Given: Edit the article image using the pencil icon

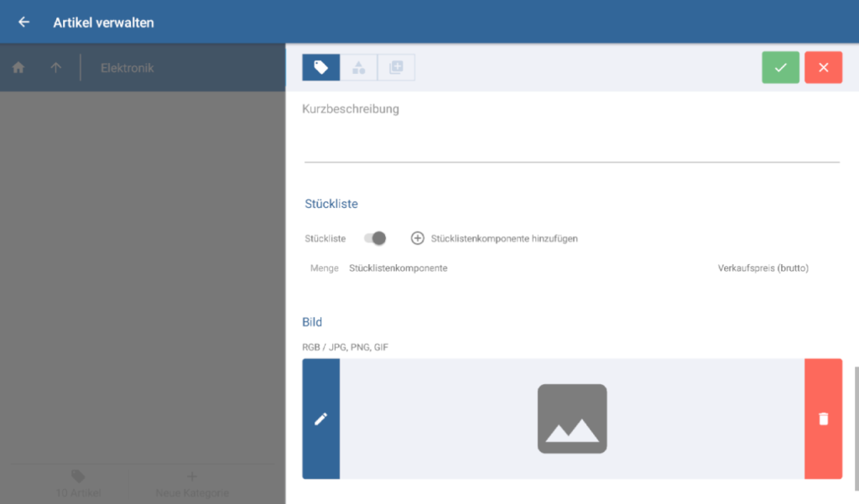Looking at the screenshot, I should click(321, 418).
